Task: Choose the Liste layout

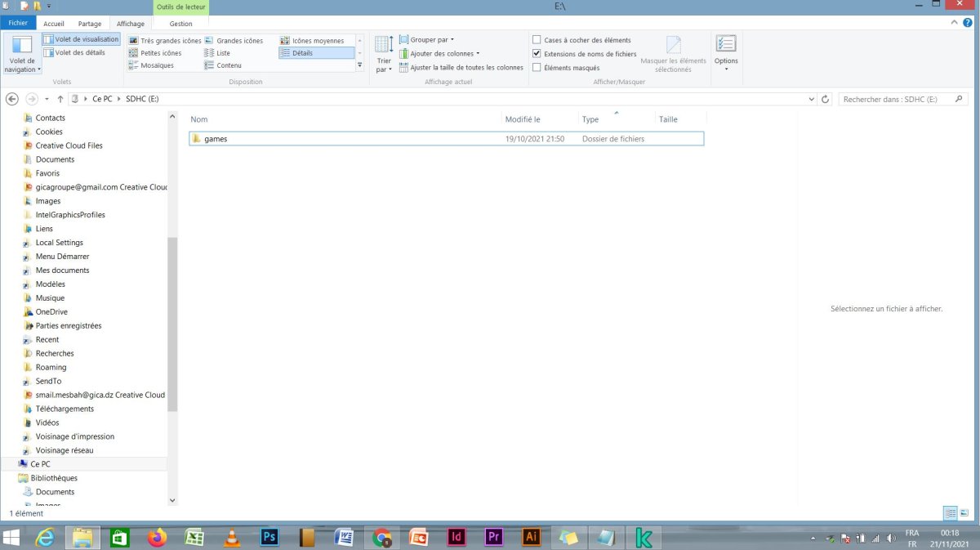Action: click(x=217, y=53)
